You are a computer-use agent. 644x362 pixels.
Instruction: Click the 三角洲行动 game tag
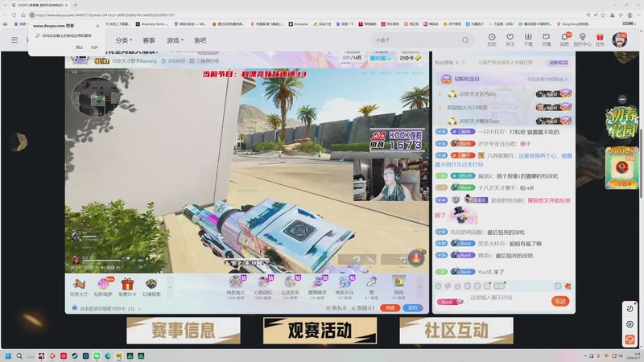click(x=204, y=61)
